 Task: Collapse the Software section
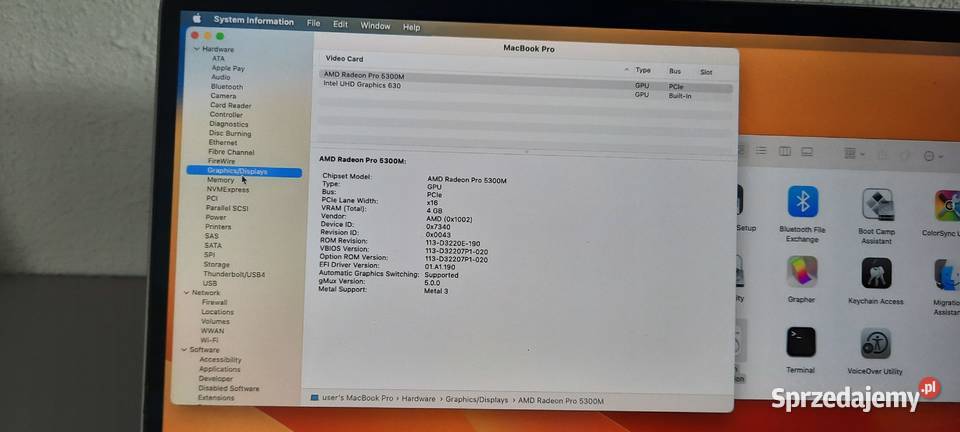184,349
